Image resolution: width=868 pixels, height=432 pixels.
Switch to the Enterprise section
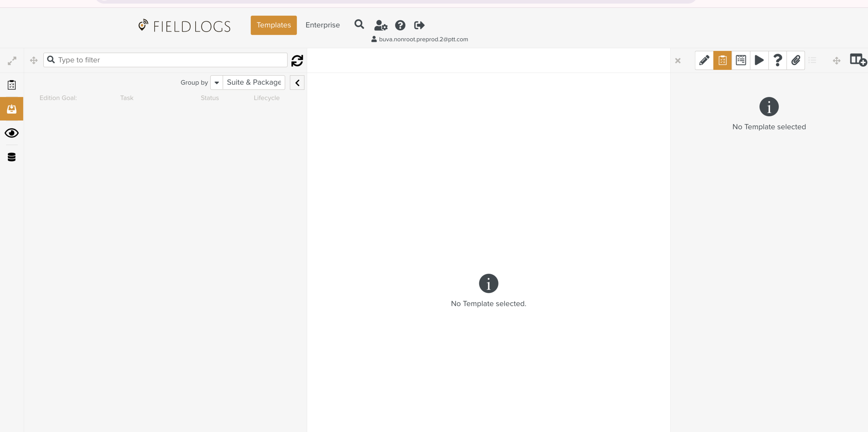322,25
